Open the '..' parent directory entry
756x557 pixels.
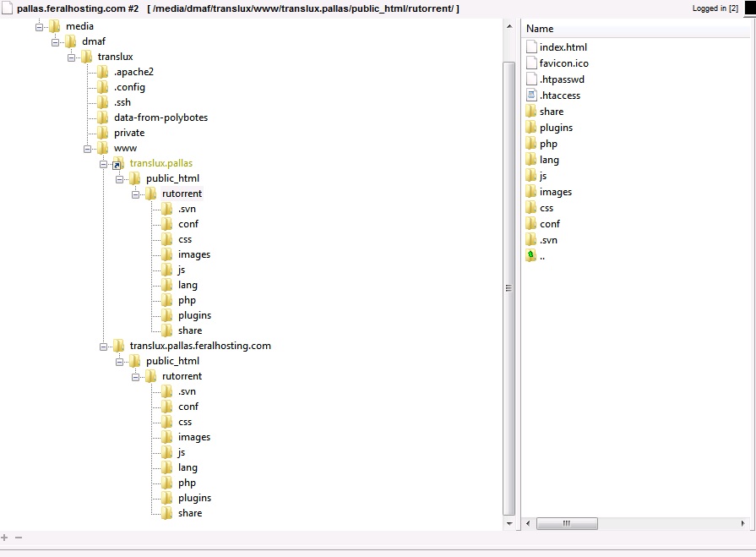click(542, 257)
